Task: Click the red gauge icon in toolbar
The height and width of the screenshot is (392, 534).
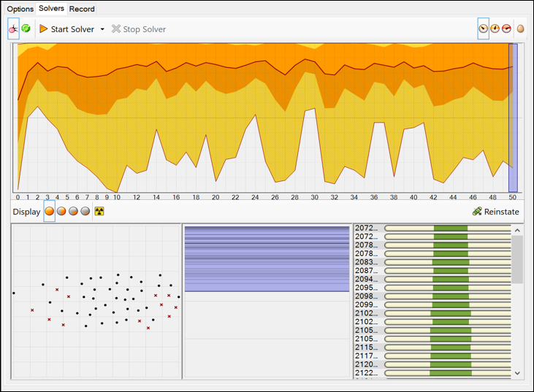Action: pyautogui.click(x=506, y=29)
